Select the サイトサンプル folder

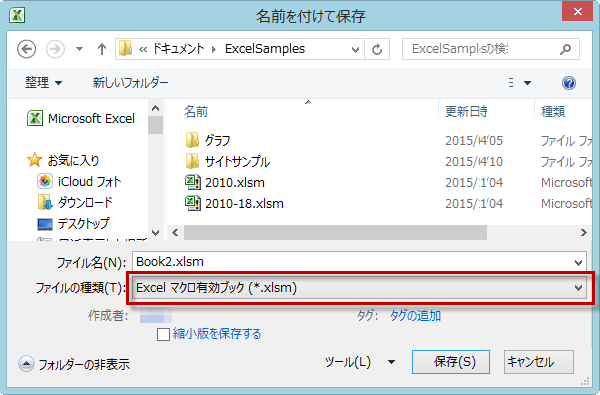[237, 162]
